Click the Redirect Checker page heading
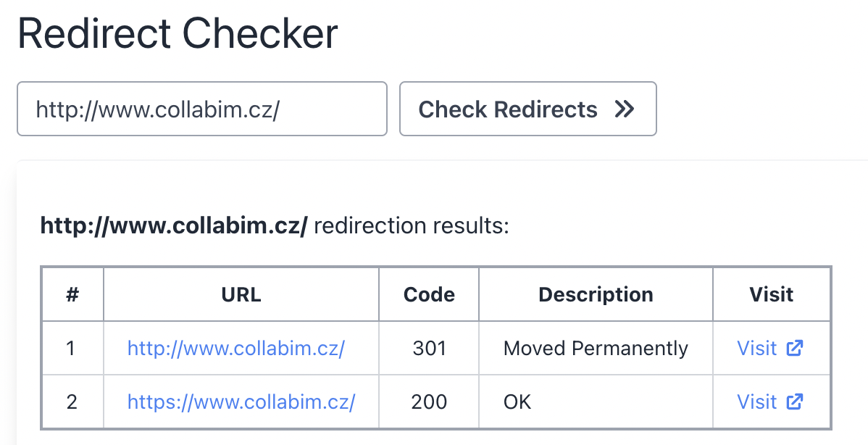 pos(178,34)
